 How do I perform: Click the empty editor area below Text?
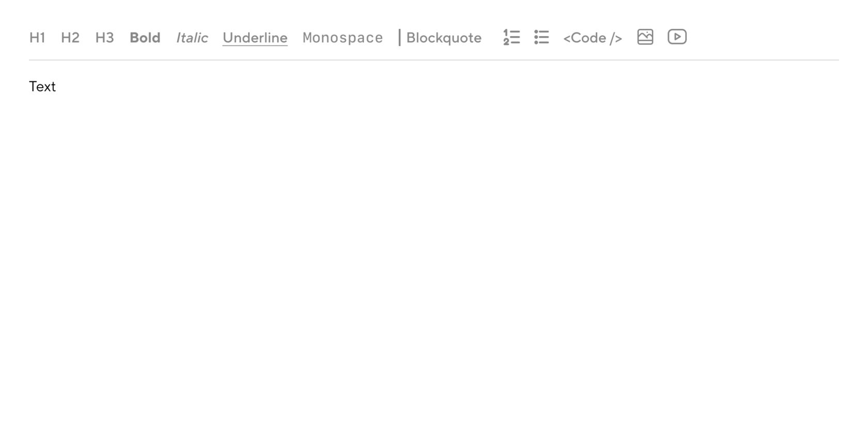(x=434, y=258)
